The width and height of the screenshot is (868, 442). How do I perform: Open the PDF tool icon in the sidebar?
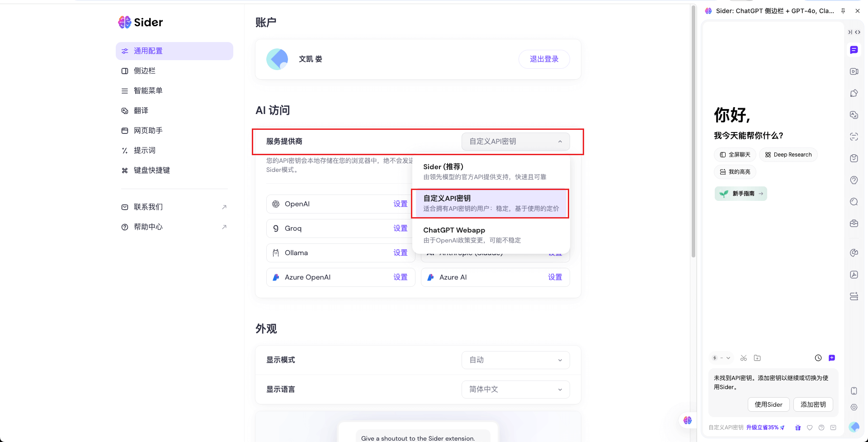[x=854, y=275]
